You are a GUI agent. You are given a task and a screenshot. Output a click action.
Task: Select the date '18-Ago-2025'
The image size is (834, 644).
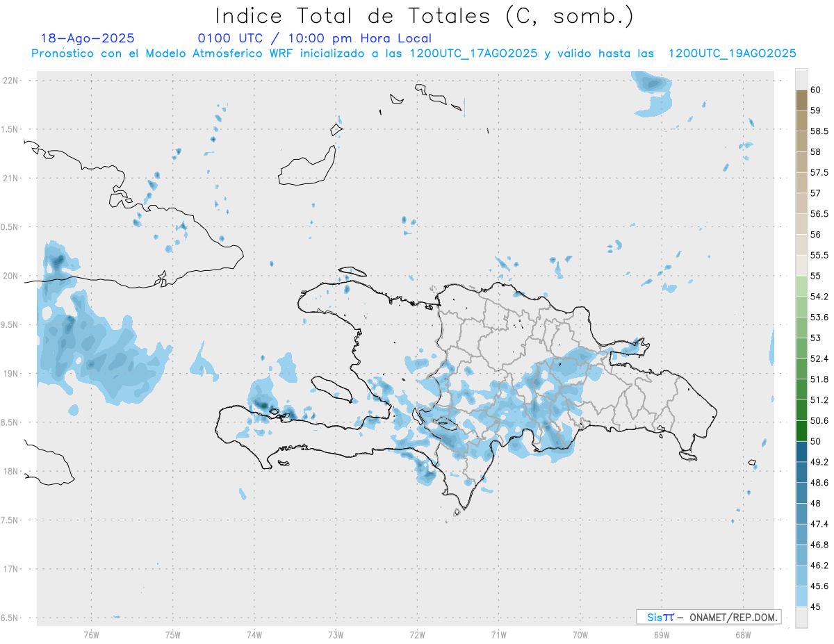click(x=88, y=38)
